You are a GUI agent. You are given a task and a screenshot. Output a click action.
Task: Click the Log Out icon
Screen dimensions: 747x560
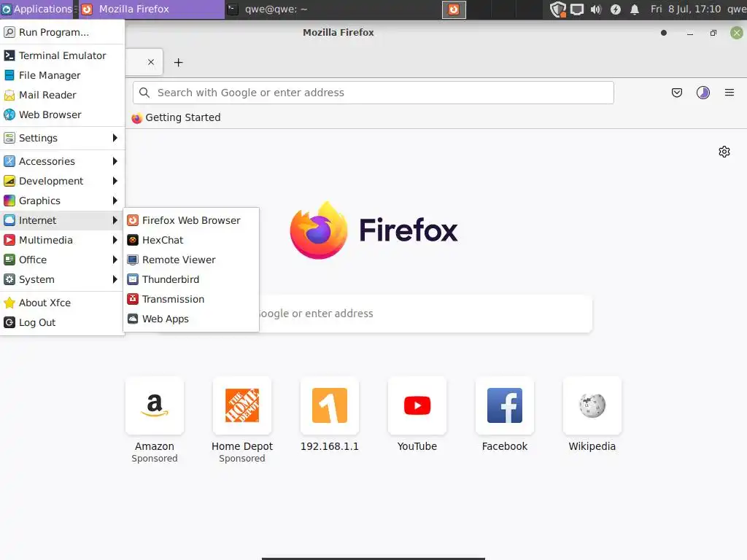click(x=9, y=322)
